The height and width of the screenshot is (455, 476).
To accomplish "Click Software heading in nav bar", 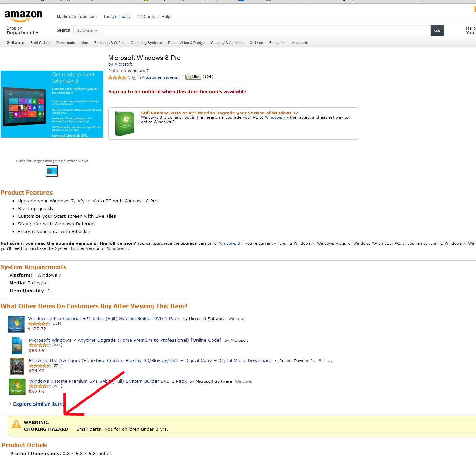I will click(x=15, y=43).
